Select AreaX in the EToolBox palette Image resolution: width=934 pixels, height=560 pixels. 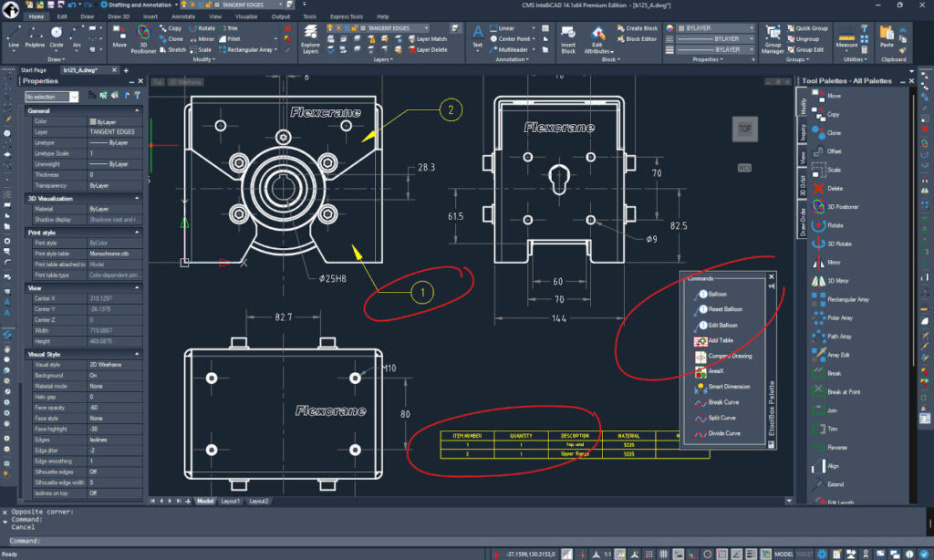[709, 371]
